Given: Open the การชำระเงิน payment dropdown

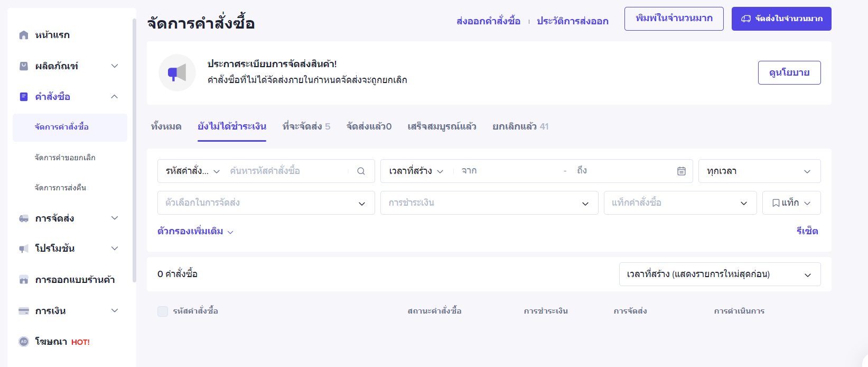Looking at the screenshot, I should [x=489, y=203].
